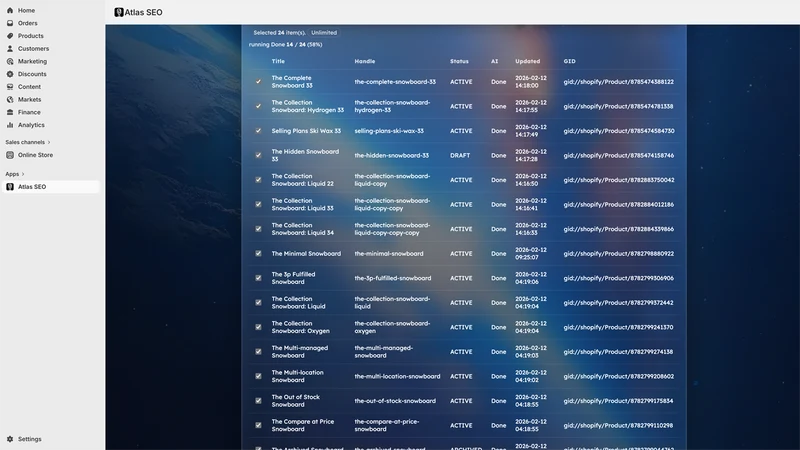Select Atlas SEO app in sidebar
Viewport: 800px width, 450px height.
point(51,187)
